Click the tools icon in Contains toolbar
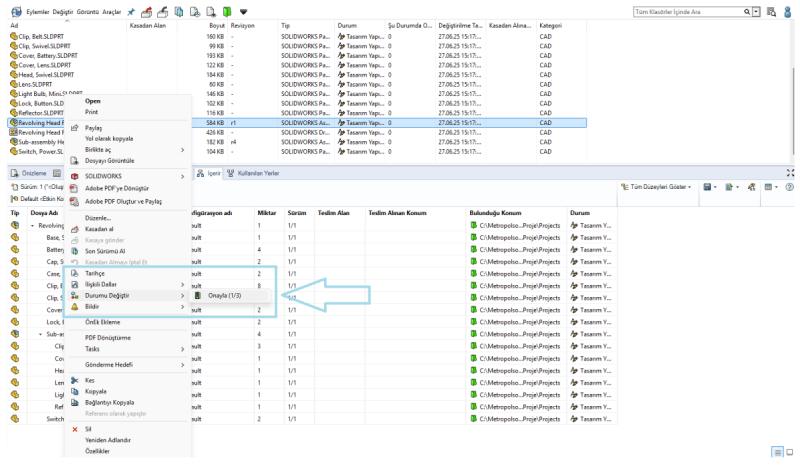Screen dimensions: 800x466 pyautogui.click(x=752, y=187)
